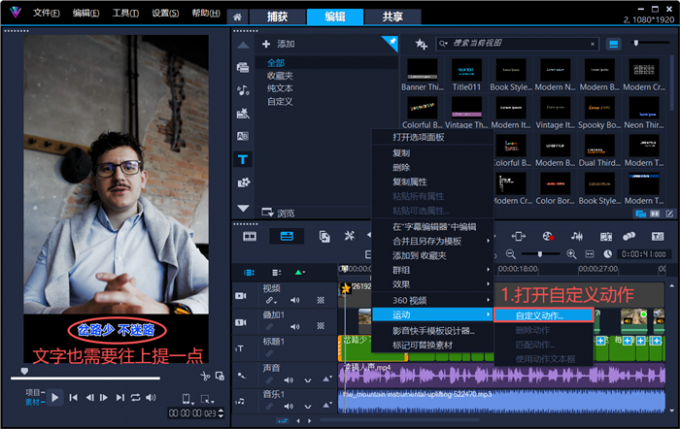Switch to the 共享 share tab
The height and width of the screenshot is (429, 680).
click(392, 17)
